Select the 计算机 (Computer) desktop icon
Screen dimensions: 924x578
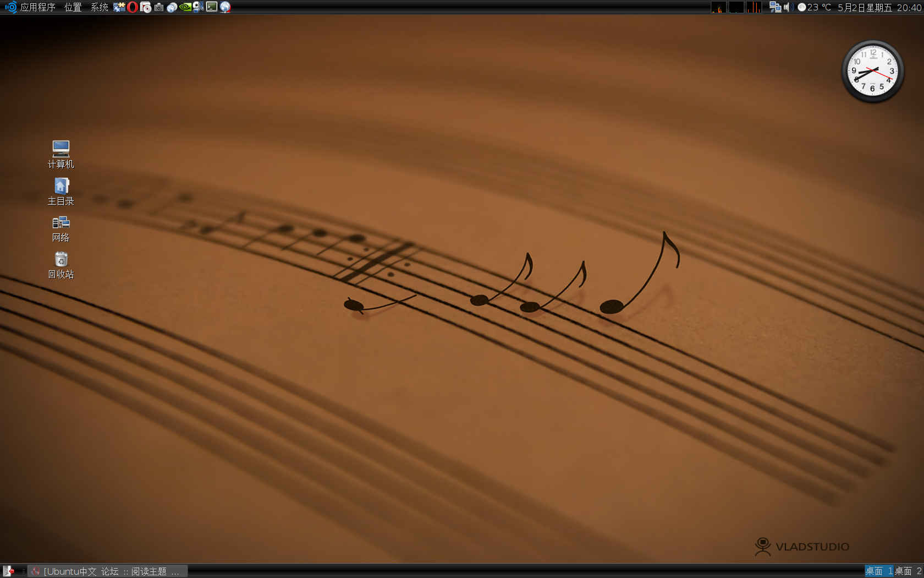click(61, 154)
